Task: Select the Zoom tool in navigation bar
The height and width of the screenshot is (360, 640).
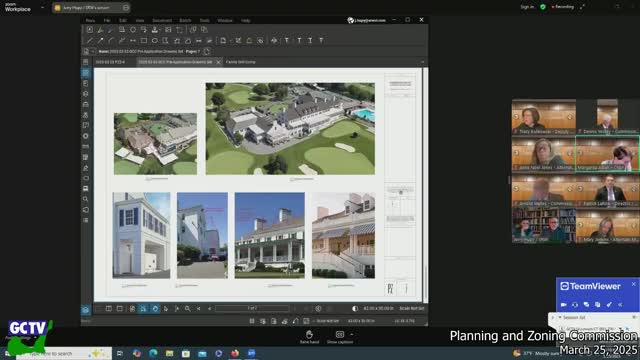Action: pos(187,309)
